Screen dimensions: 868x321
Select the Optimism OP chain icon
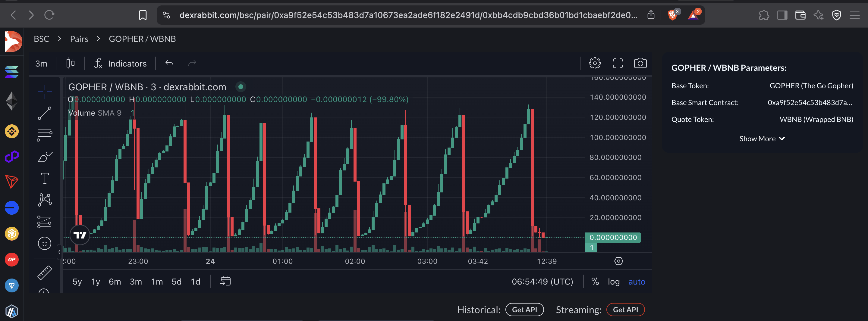tap(12, 259)
